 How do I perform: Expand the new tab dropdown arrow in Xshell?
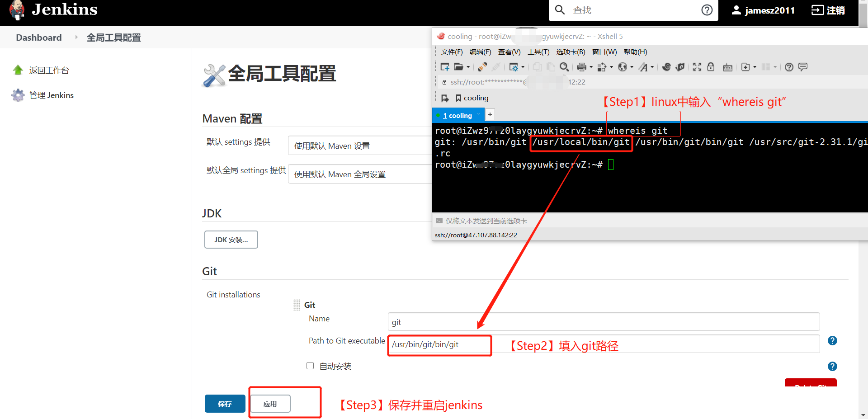click(x=755, y=67)
